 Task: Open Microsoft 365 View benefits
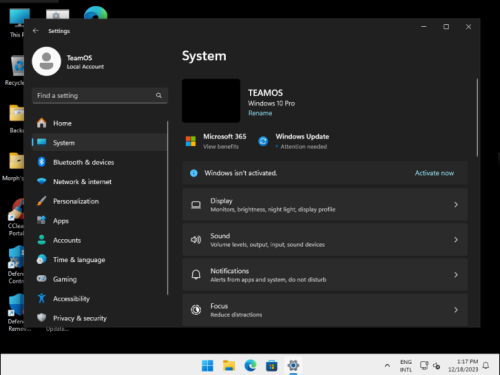pos(216,141)
